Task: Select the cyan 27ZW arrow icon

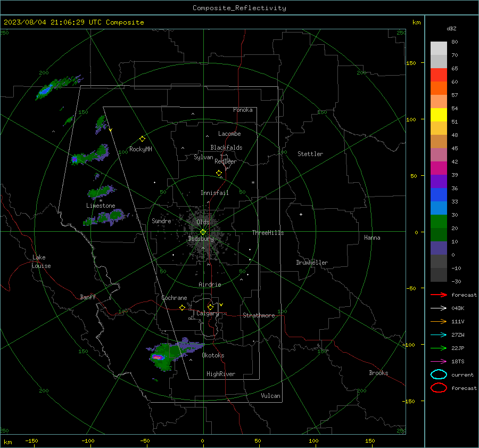Action: coord(439,335)
